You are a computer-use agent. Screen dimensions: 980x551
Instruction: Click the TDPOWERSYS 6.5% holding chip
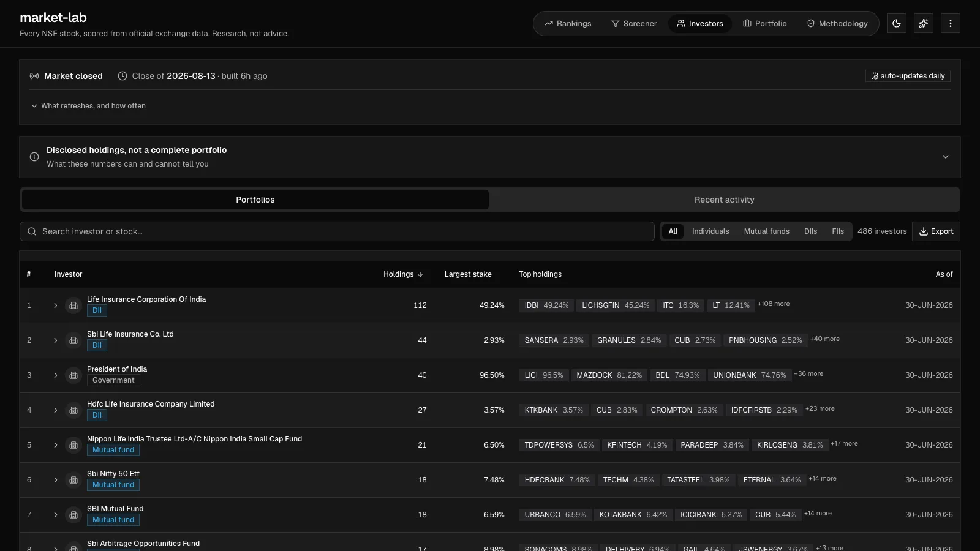coord(559,445)
